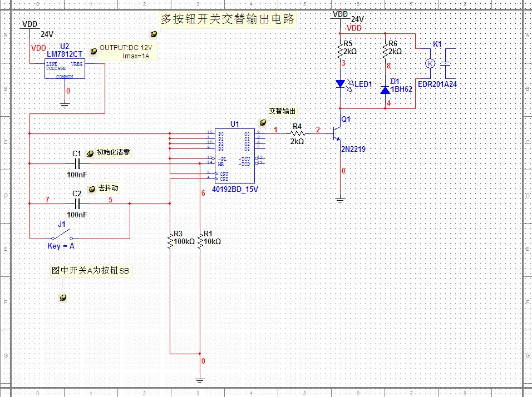Viewport: 532px width, 397px height.
Task: Click the comment pin next to 去抖动
Action: point(92,189)
